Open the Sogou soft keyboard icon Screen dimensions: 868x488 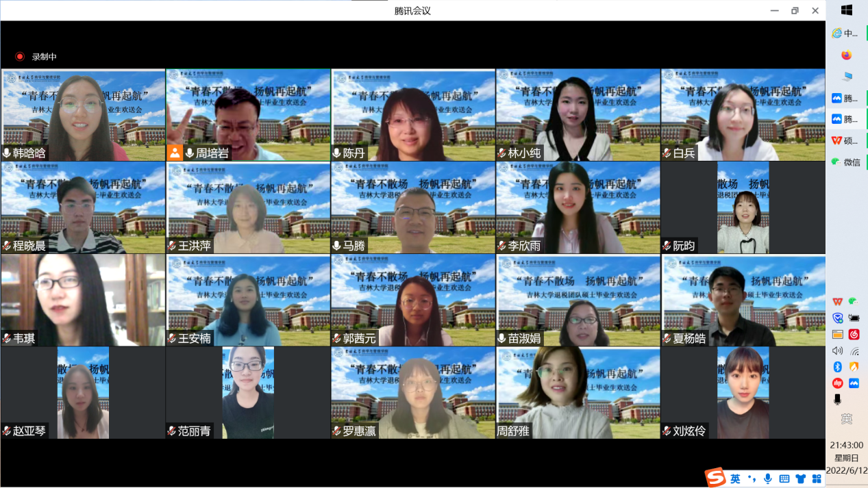[784, 478]
